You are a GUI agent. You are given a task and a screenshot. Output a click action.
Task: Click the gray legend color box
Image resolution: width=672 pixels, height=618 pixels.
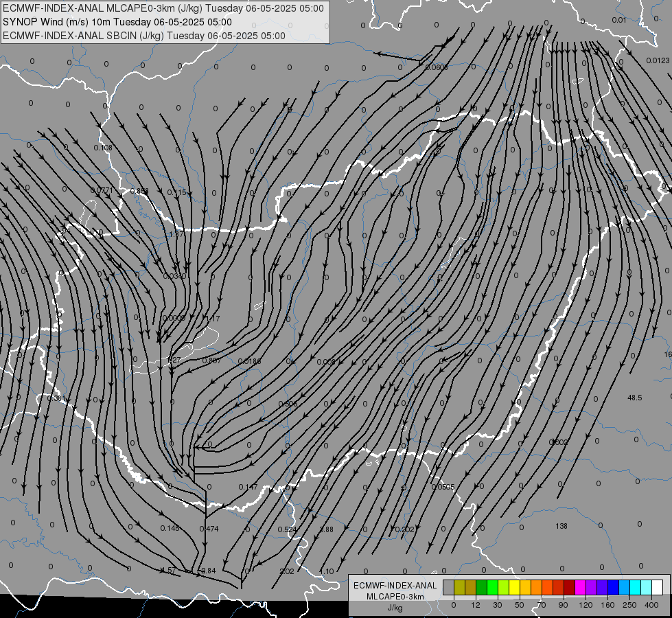pyautogui.click(x=448, y=588)
